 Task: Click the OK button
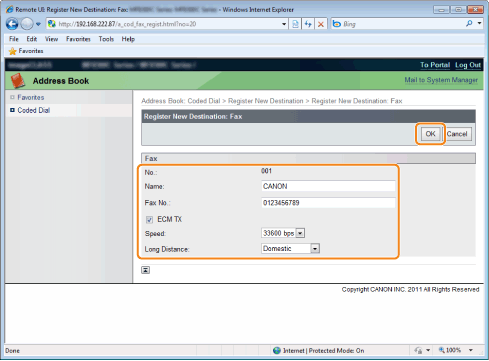pyautogui.click(x=430, y=134)
